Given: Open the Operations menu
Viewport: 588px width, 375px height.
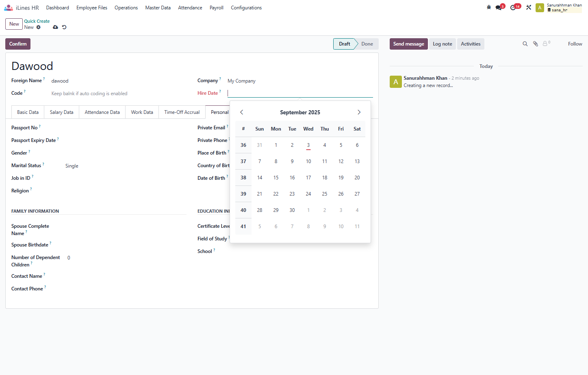Looking at the screenshot, I should pyautogui.click(x=126, y=8).
